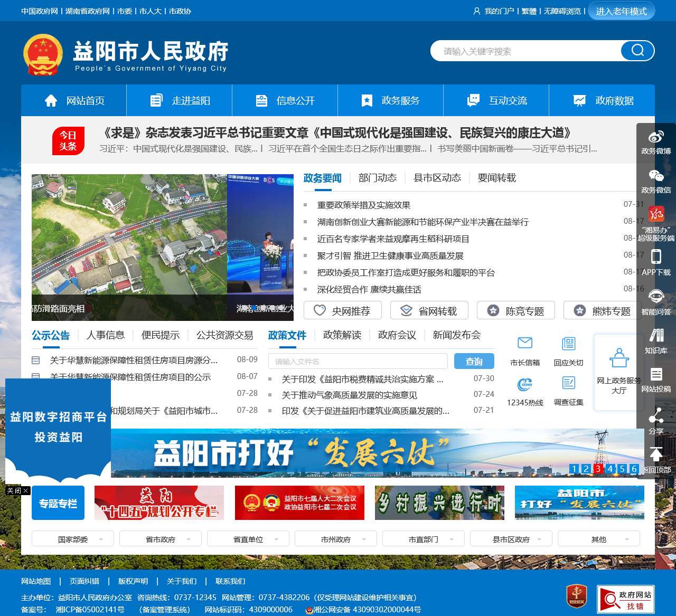Expand the 市州政府 dropdown

(335, 539)
